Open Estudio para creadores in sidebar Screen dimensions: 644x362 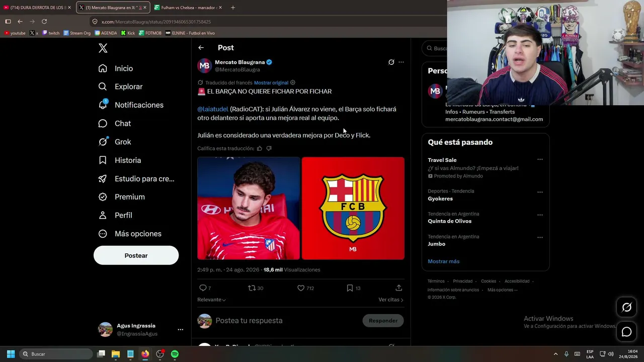pyautogui.click(x=137, y=178)
